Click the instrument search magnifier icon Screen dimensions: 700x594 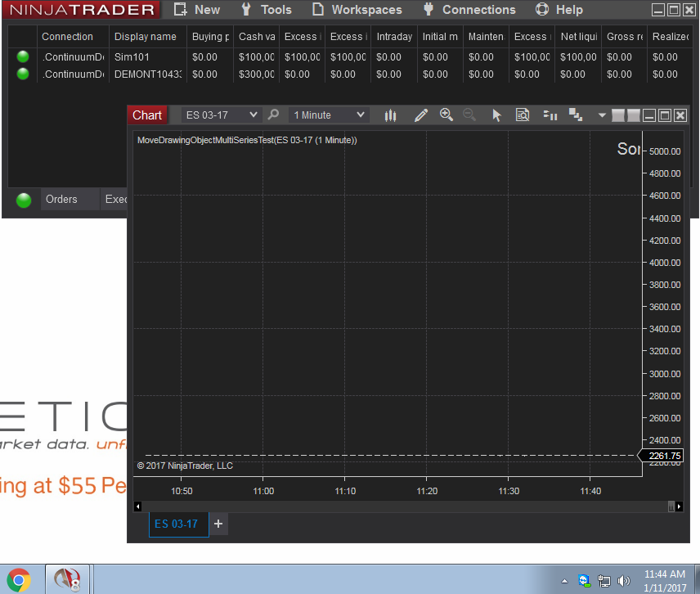tap(273, 115)
